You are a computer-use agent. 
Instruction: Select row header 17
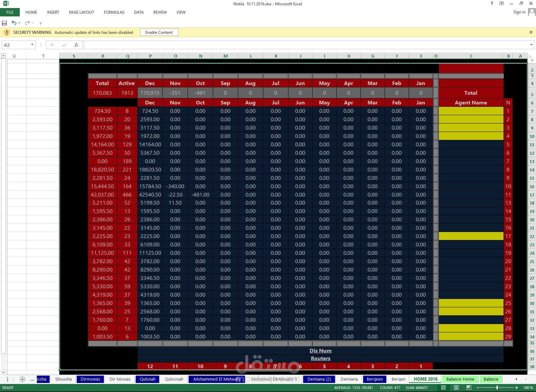(x=532, y=195)
